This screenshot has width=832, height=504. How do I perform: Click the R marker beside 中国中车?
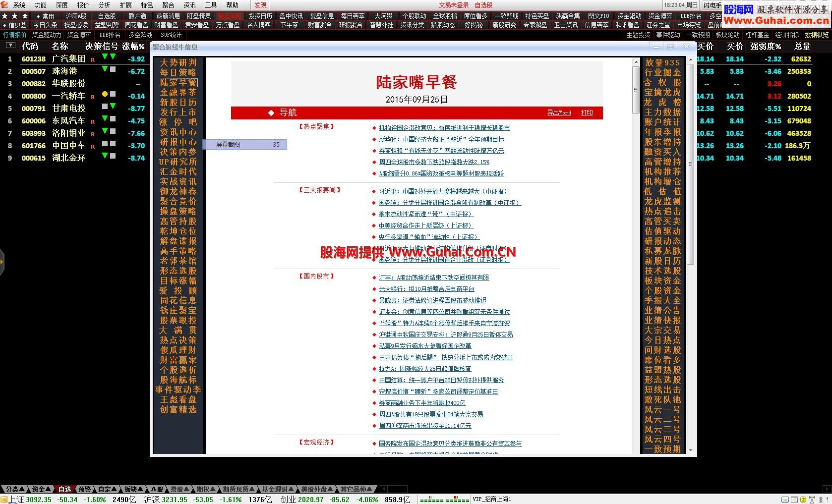click(x=93, y=146)
